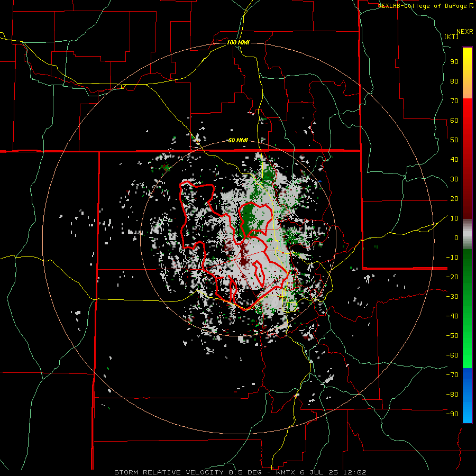The width and height of the screenshot is (476, 476).
Task: Click the 40 value on velocity scale
Action: click(454, 160)
